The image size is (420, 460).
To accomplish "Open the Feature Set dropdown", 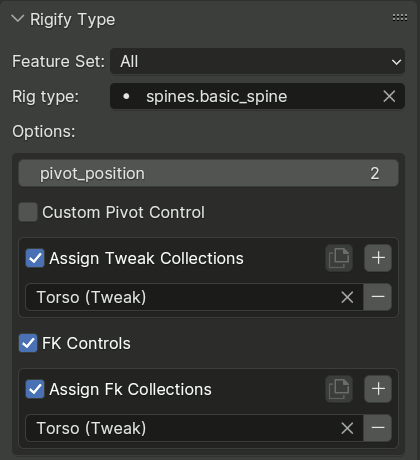I will pyautogui.click(x=257, y=61).
